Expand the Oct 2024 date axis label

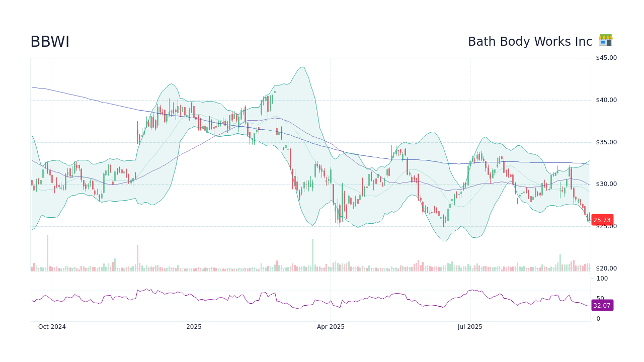coord(52,326)
